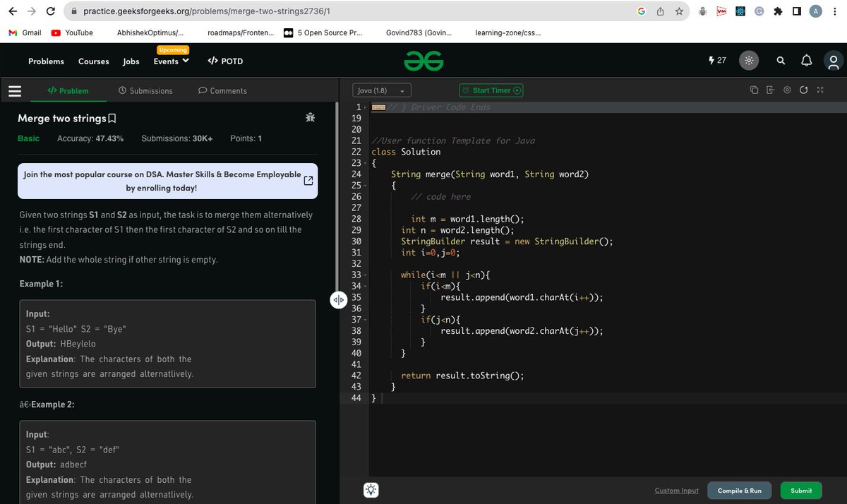Copy code using editor copy icon

tap(755, 90)
